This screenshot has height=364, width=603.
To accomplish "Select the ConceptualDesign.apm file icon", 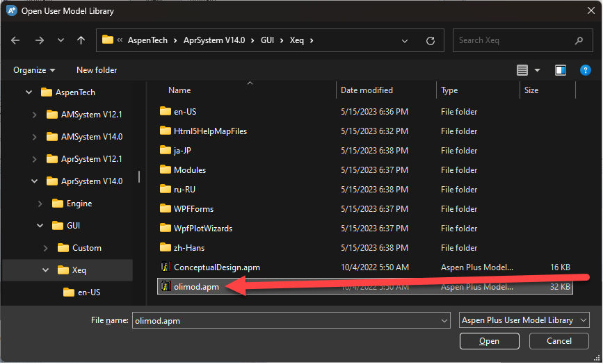I will 166,267.
